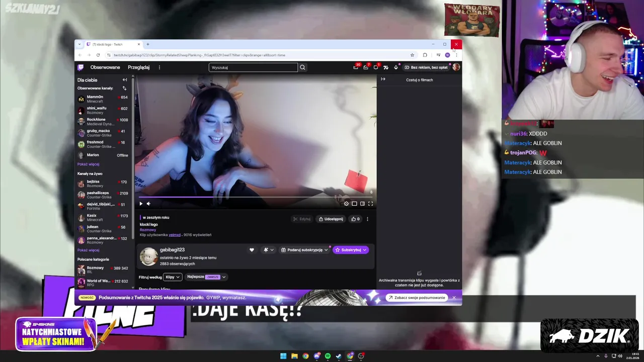Image resolution: width=644 pixels, height=362 pixels.
Task: Open player settings gear
Action: pos(346,204)
